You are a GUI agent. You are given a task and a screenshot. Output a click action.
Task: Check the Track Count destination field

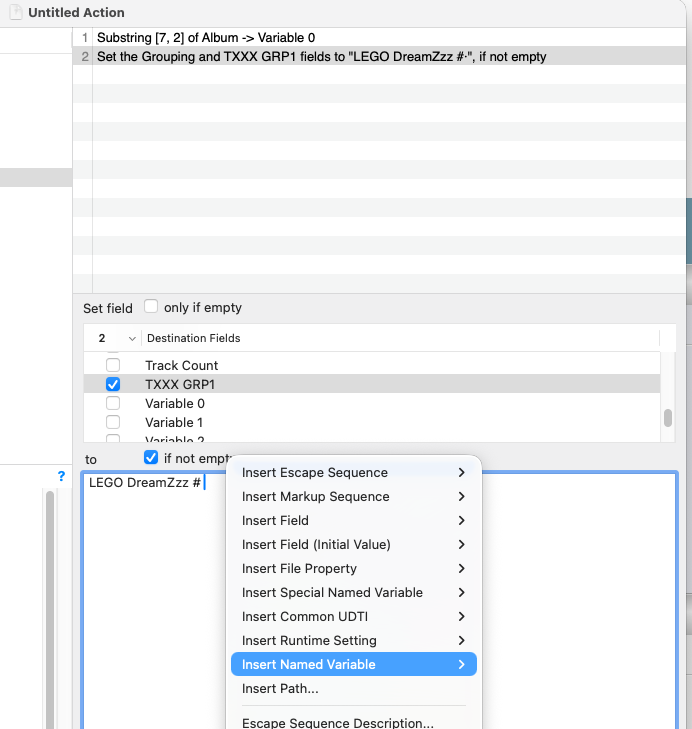pos(113,365)
